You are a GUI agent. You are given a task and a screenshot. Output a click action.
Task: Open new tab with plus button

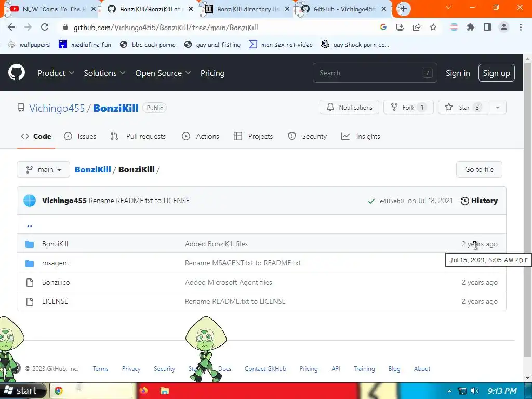(403, 9)
